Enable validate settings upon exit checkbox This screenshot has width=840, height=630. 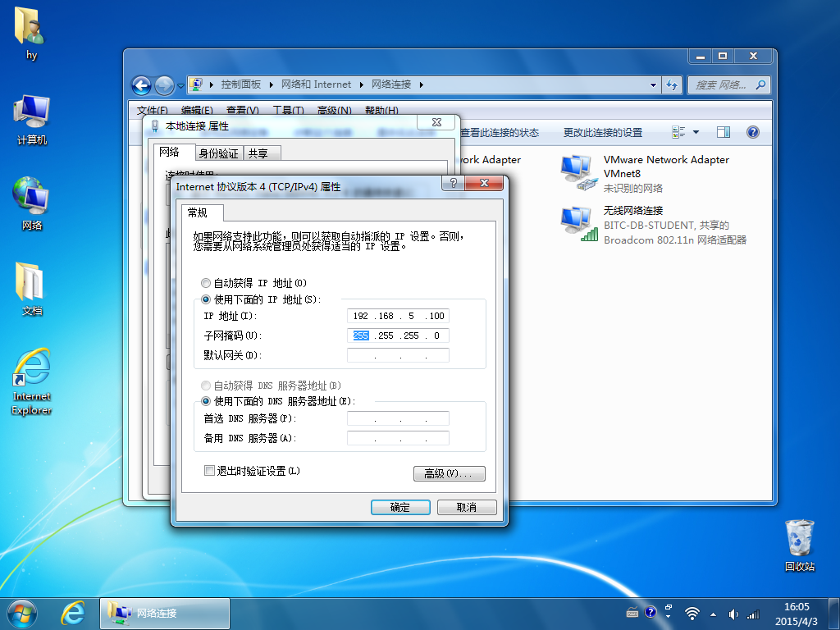tap(209, 471)
